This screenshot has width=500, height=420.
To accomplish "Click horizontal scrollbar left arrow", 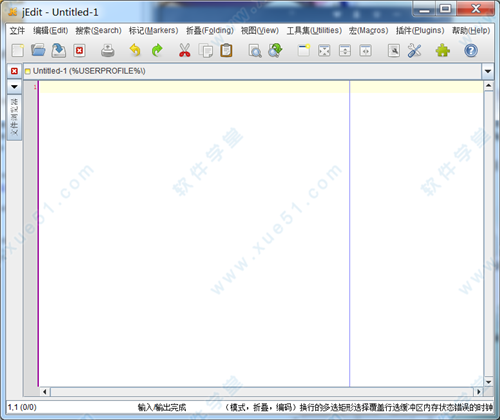I will coord(45,392).
